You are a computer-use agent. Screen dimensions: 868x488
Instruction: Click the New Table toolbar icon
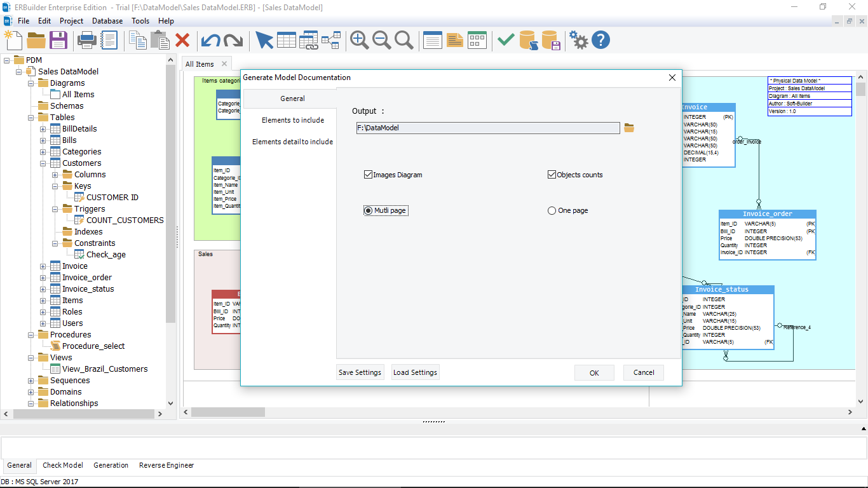click(287, 39)
